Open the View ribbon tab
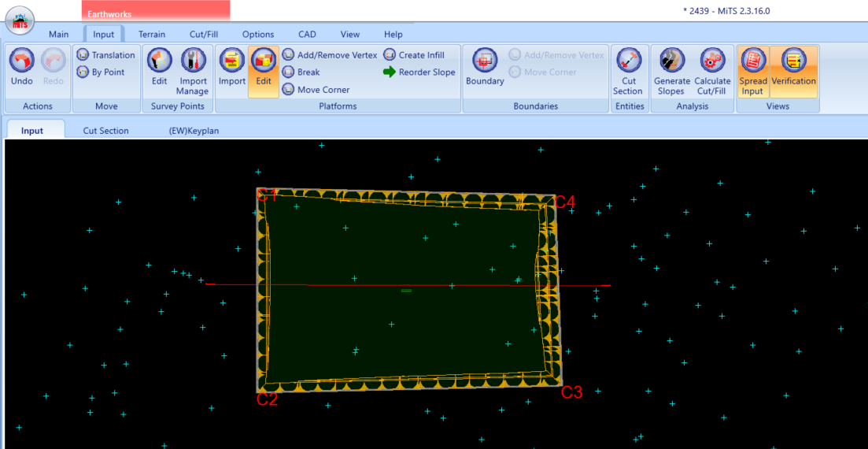The image size is (868, 449). point(350,34)
